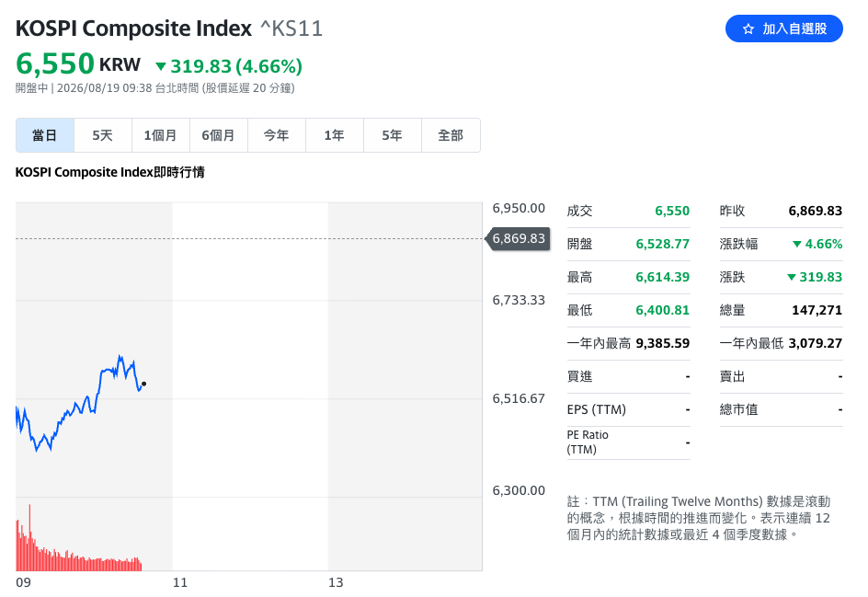Click the 6,950.00 y-axis label
This screenshot has width=868, height=597.
[519, 208]
